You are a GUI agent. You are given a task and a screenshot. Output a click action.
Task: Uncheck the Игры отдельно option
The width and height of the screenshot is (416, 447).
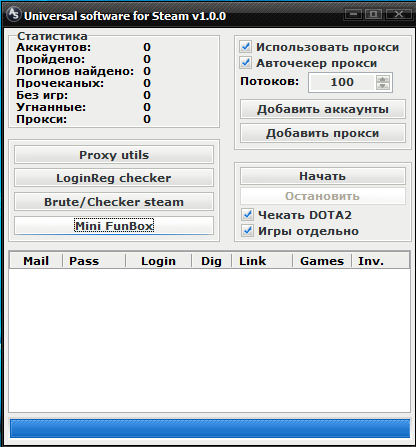[247, 231]
